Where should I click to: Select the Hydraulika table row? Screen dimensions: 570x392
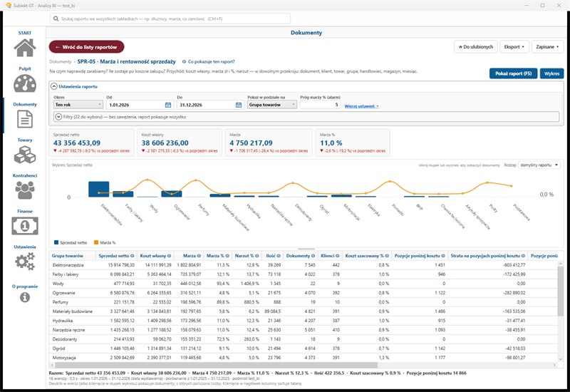pyautogui.click(x=304, y=321)
